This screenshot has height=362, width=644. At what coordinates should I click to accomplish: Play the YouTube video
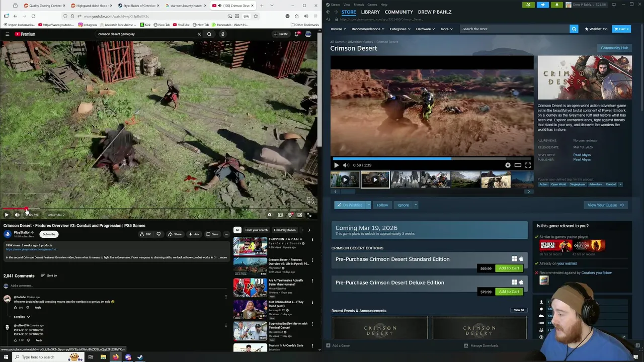(7, 215)
